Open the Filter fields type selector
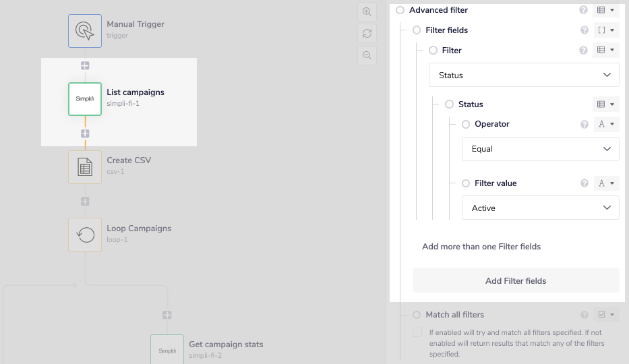The height and width of the screenshot is (364, 629). click(x=605, y=30)
